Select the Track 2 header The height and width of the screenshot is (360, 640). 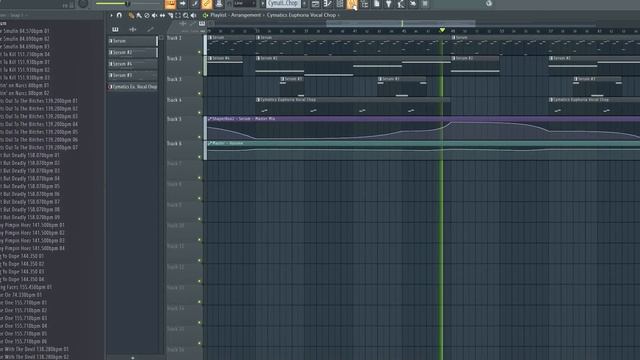coord(184,65)
